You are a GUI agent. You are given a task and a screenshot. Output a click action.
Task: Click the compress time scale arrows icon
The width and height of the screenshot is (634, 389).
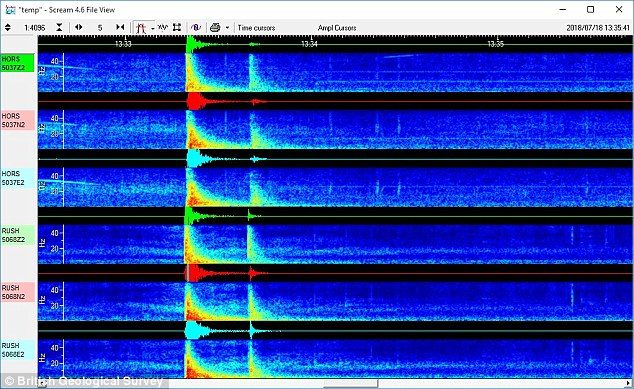tap(120, 27)
